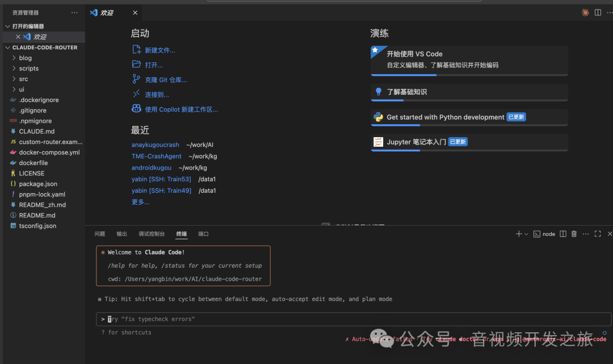Open recent project TME-CrashAgent

coord(157,156)
